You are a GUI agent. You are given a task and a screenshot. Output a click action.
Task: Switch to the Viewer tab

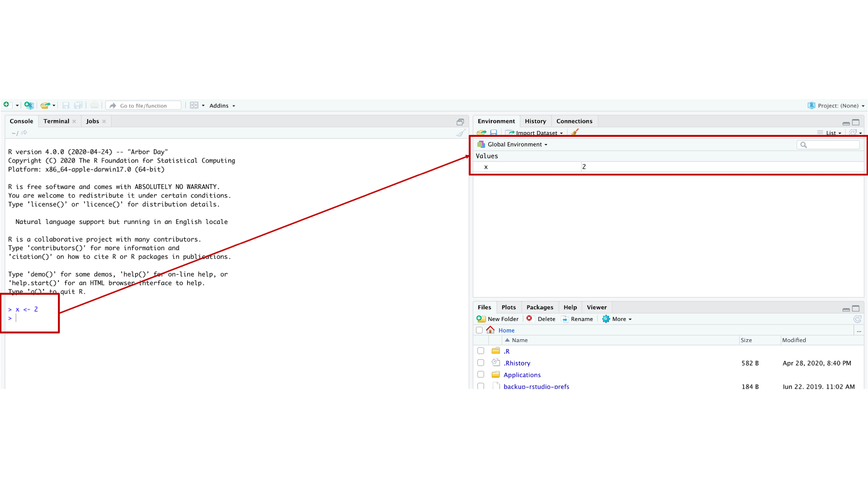pyautogui.click(x=597, y=307)
